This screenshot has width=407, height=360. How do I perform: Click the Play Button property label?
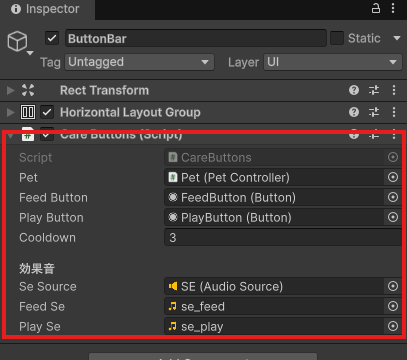pos(51,218)
